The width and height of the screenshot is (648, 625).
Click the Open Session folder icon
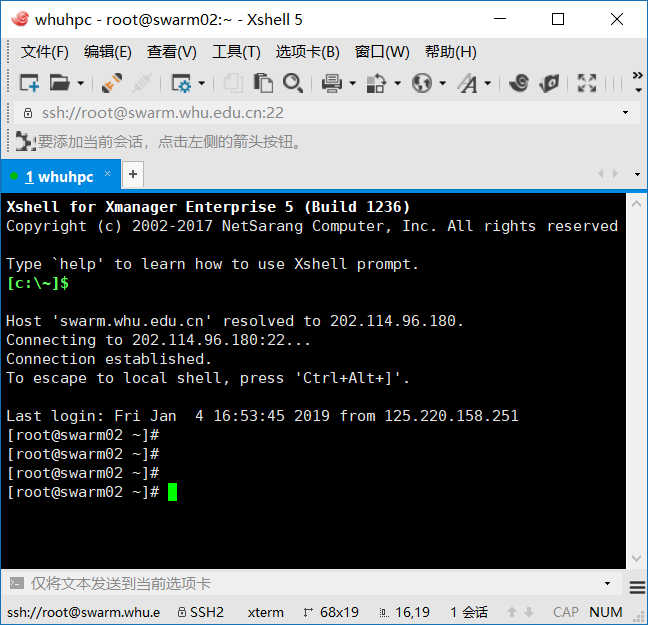pos(60,83)
